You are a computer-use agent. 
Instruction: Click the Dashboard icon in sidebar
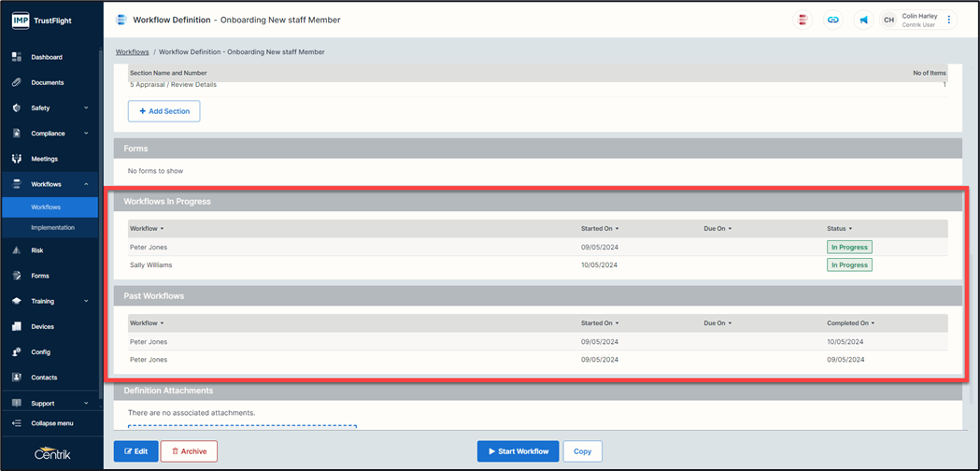[x=17, y=57]
